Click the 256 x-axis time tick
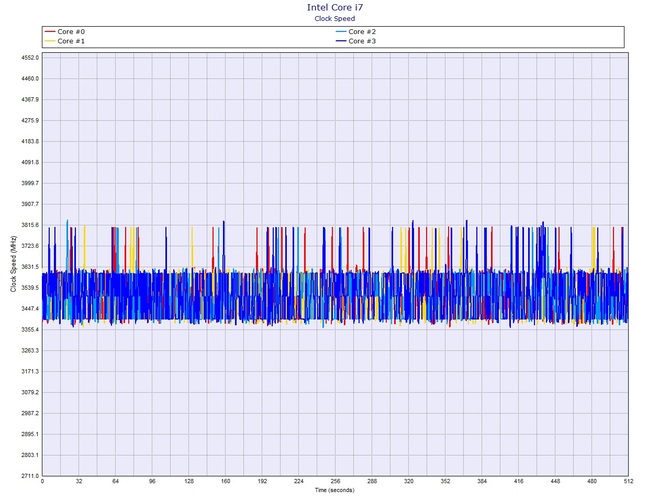 pos(335,481)
